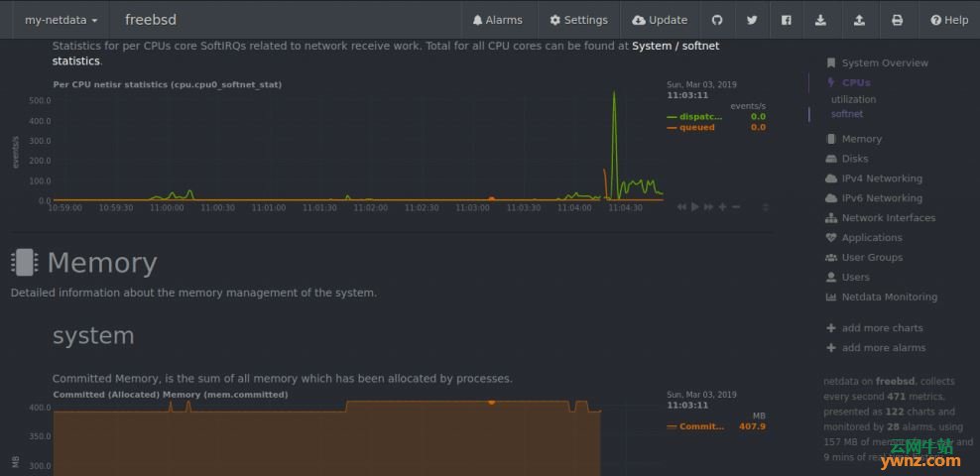
Task: Click the download snapshot export icon
Action: click(x=820, y=20)
